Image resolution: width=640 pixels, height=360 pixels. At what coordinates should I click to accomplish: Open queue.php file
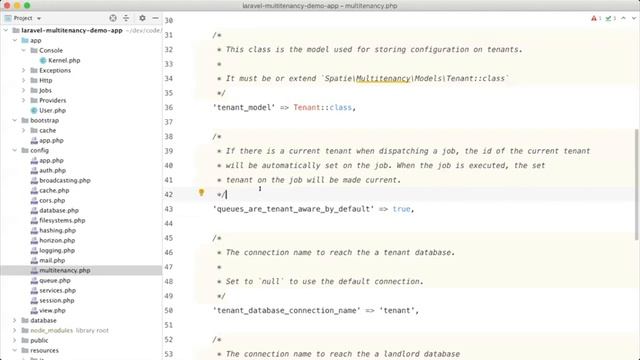pos(55,280)
